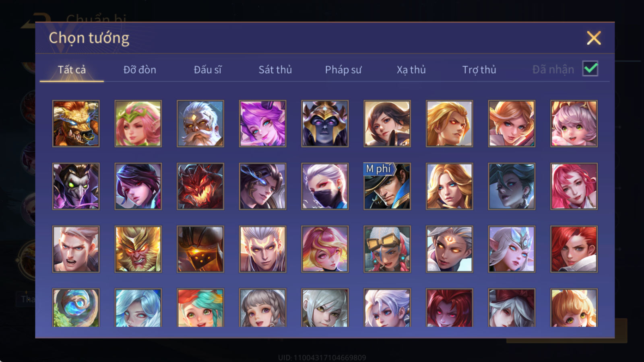Select the swirling blue orb hero thumbnail

pyautogui.click(x=76, y=308)
